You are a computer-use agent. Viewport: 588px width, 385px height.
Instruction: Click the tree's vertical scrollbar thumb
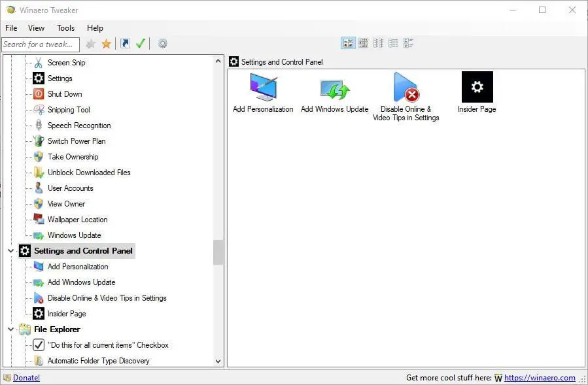pyautogui.click(x=218, y=252)
